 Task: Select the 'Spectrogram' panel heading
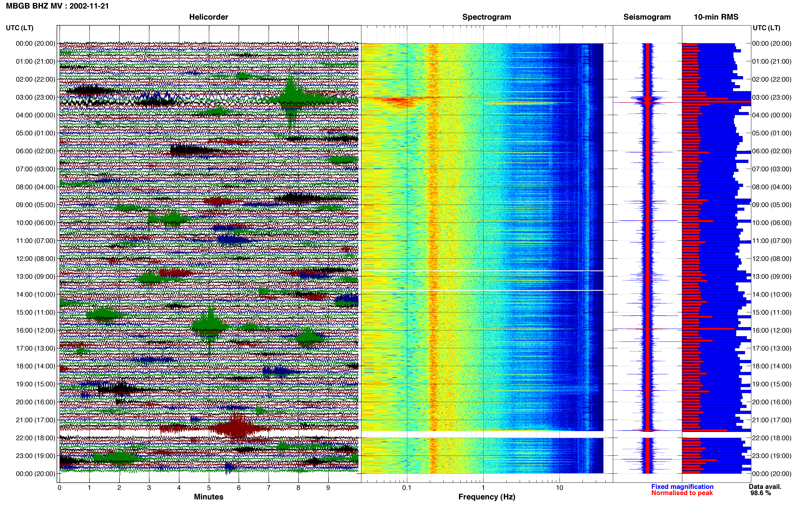487,17
